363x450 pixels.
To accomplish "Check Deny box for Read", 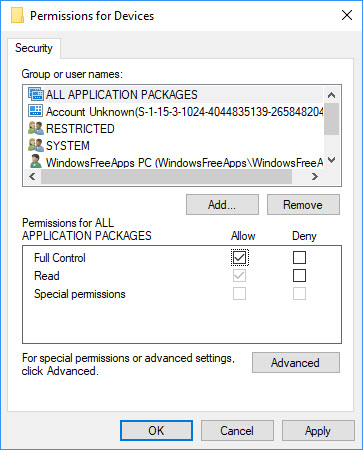I will (299, 276).
